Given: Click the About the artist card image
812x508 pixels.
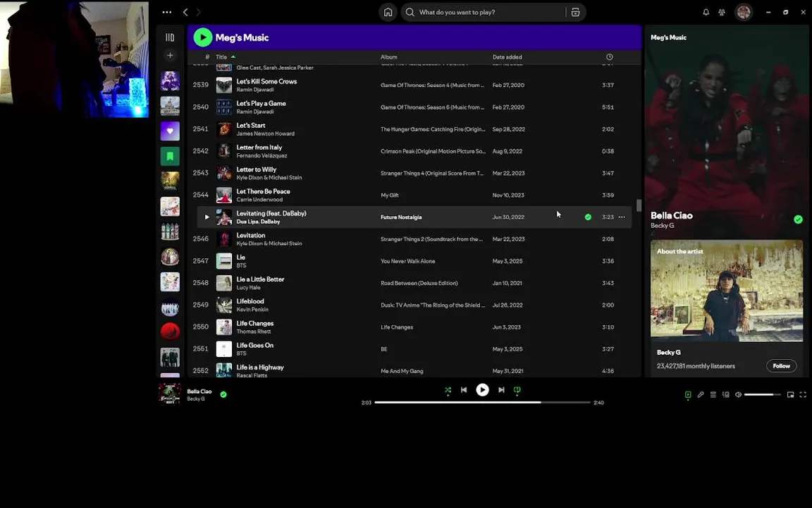Looking at the screenshot, I should pyautogui.click(x=727, y=291).
